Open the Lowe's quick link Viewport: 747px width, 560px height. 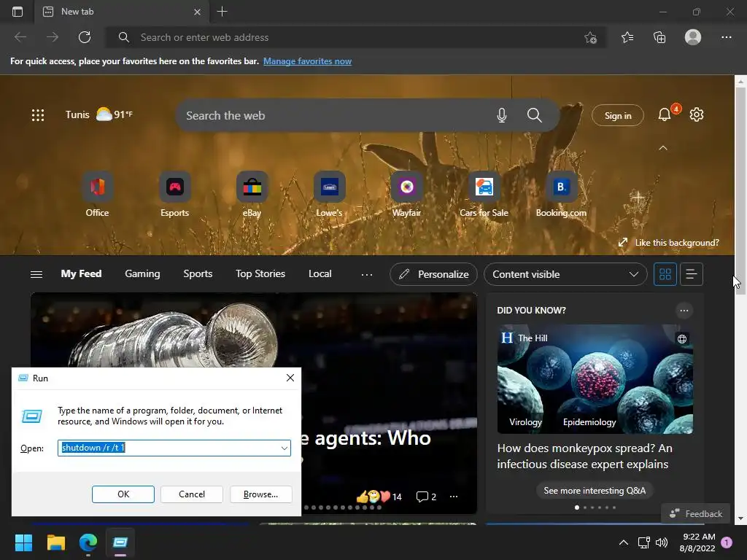pyautogui.click(x=329, y=194)
